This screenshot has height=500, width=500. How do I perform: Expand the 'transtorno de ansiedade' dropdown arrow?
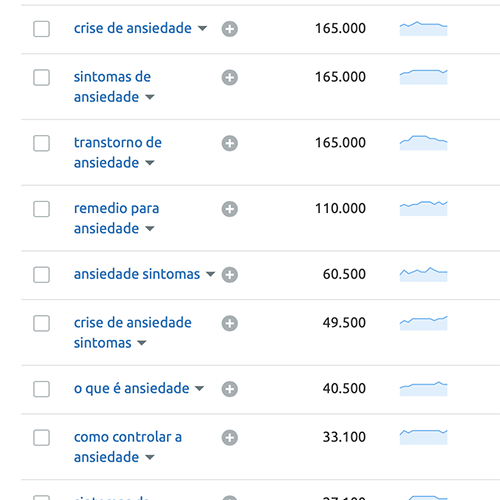pos(150,163)
